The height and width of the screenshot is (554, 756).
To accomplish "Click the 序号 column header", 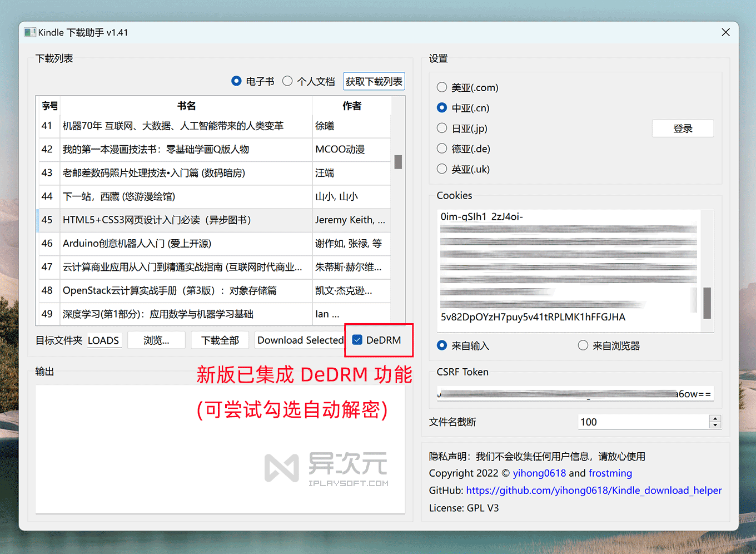I will pos(49,106).
